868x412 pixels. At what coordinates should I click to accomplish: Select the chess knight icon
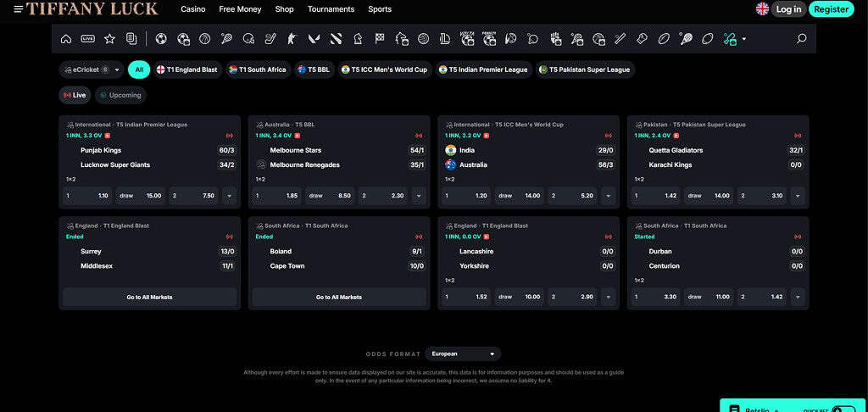pos(358,39)
